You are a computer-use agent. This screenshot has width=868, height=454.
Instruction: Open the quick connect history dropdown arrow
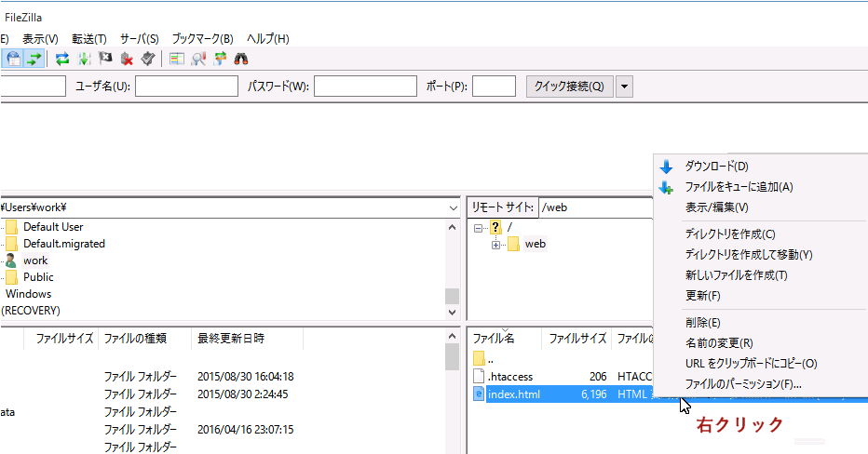[x=624, y=87]
